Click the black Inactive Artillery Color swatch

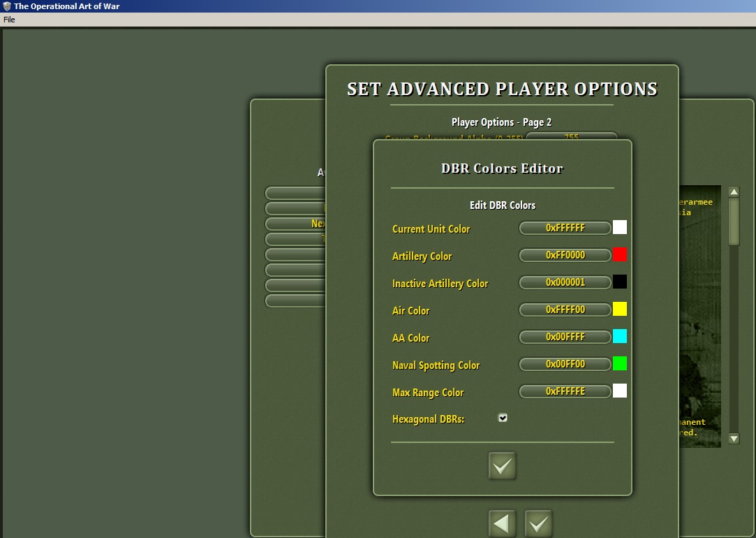[x=620, y=282]
